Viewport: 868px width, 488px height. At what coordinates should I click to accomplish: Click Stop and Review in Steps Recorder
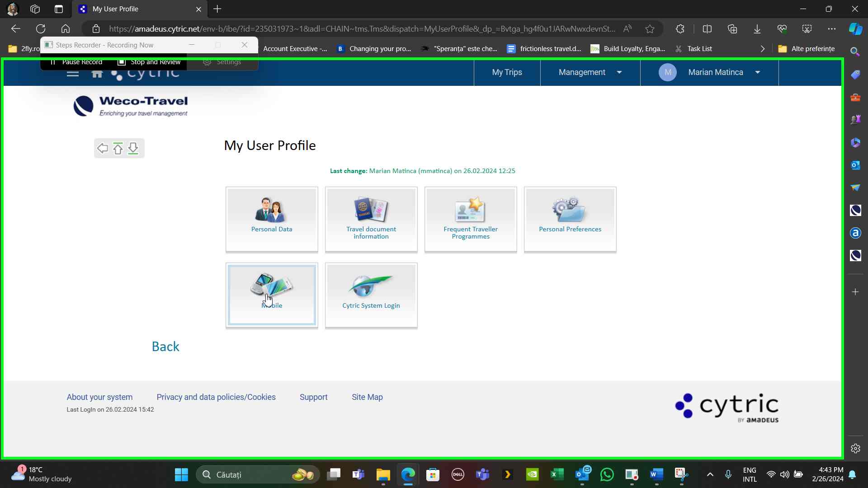coord(150,62)
